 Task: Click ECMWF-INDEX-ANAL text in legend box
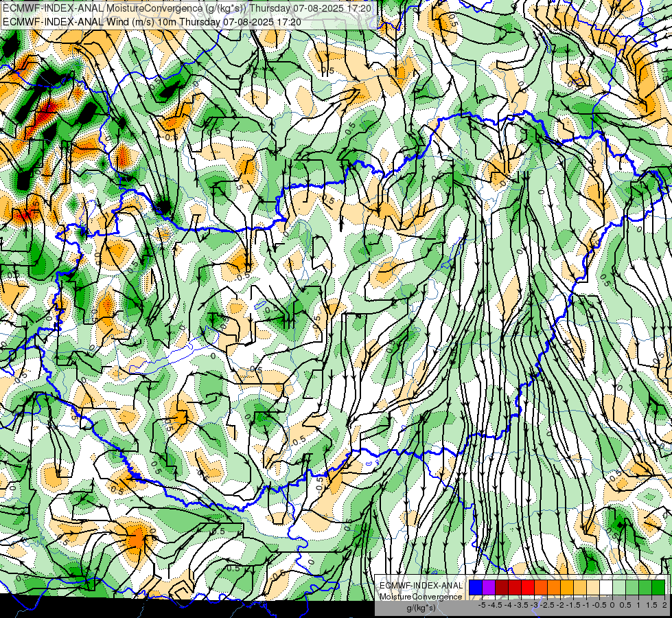pos(421,586)
